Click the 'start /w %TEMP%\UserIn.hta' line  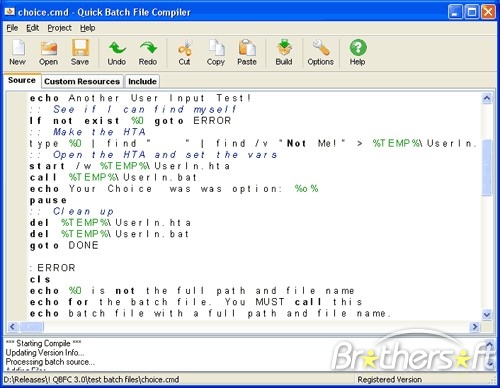[130, 166]
